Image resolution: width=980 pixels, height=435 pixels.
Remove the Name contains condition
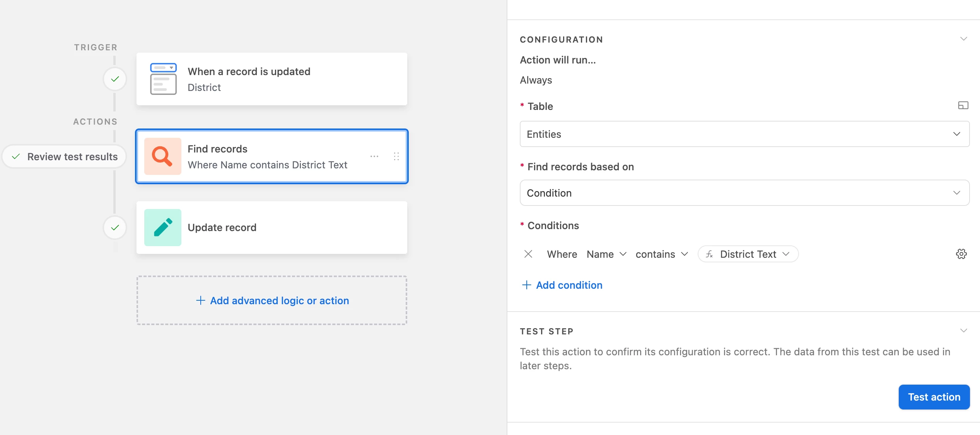[528, 254]
